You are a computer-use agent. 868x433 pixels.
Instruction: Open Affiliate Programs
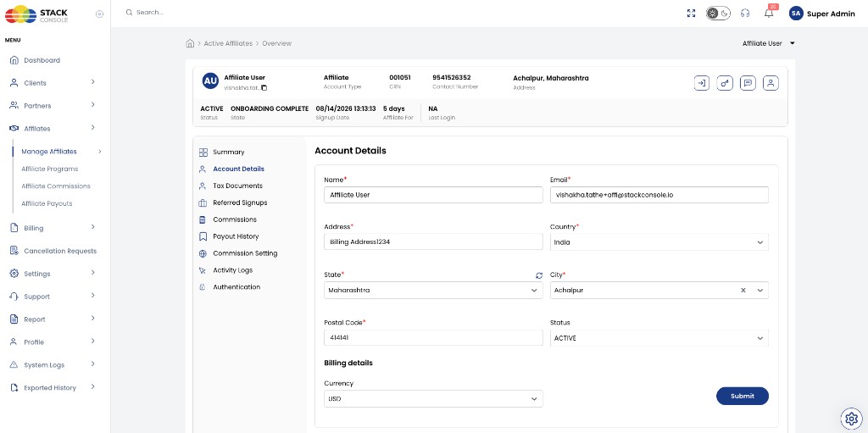(50, 169)
